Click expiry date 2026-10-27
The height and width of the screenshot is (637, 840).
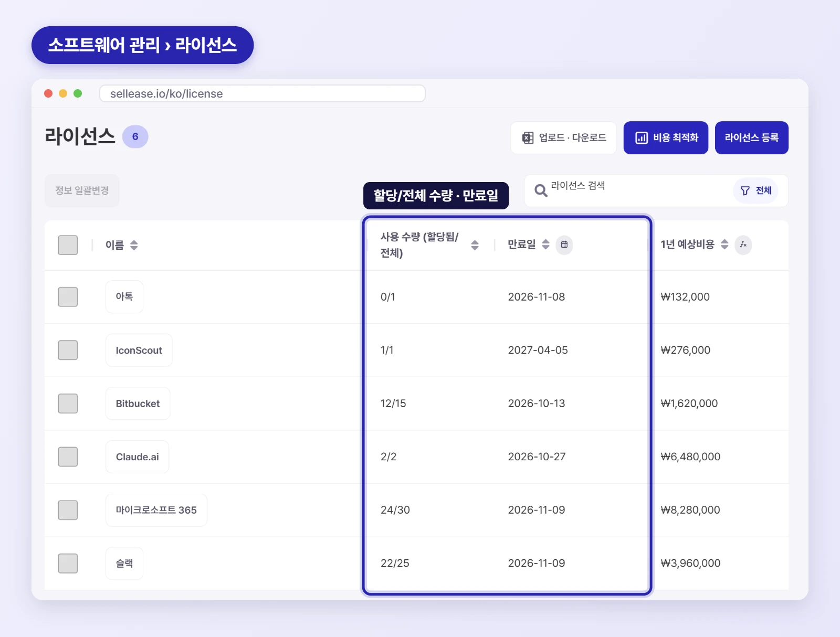click(x=537, y=456)
